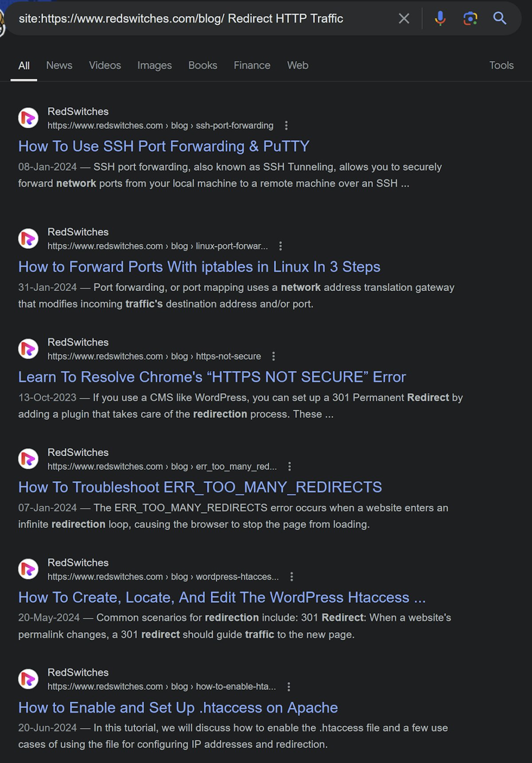Expand the Tools search options
The image size is (532, 763).
point(501,65)
